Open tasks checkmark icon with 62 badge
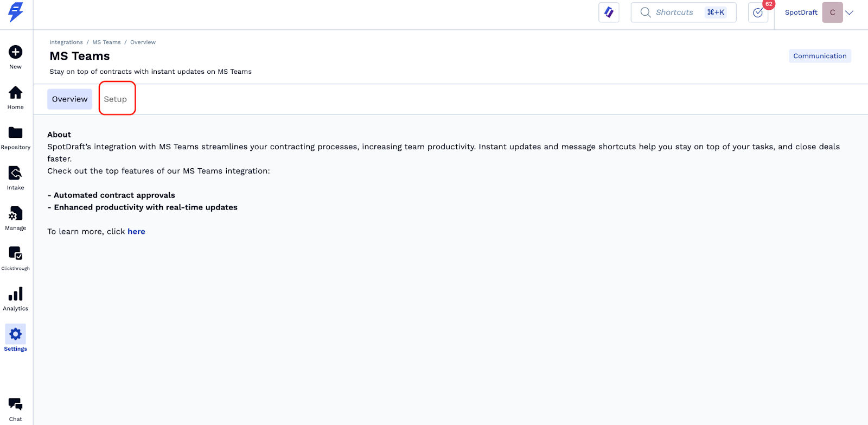The height and width of the screenshot is (425, 868). pos(758,12)
